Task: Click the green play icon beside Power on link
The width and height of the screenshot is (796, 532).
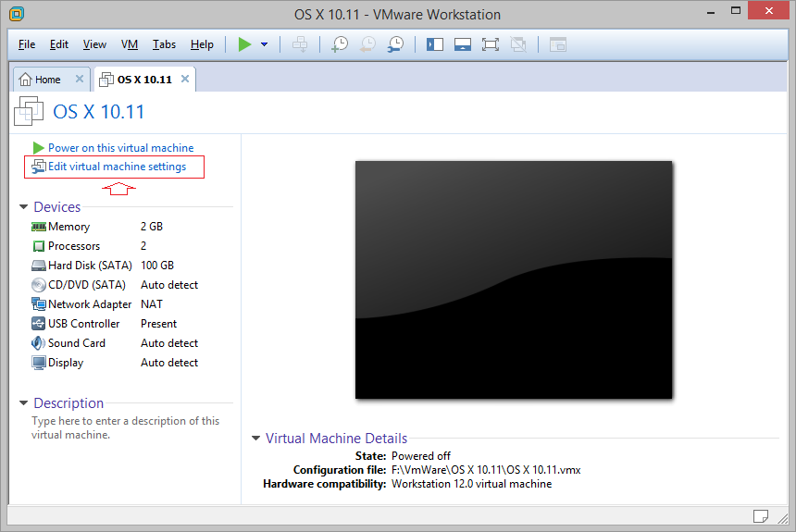Action: [x=38, y=148]
